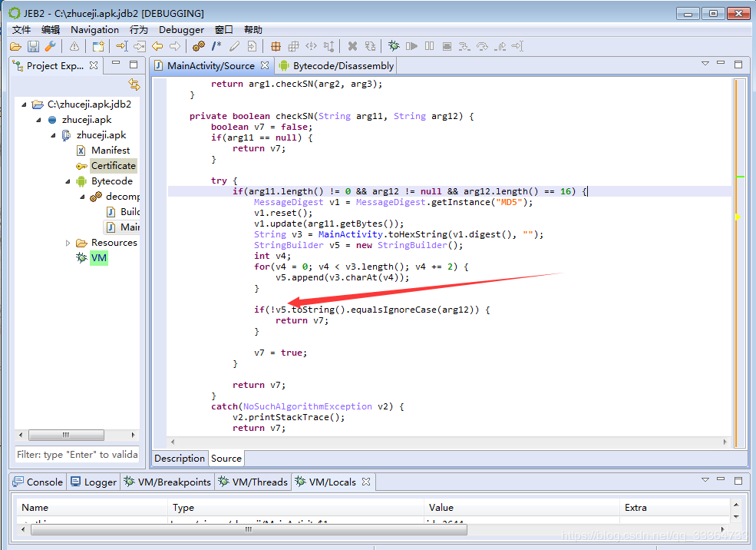Viewport: 756px width, 550px height.
Task: Click the jump-to arrow-into-bracket toolbar icon
Action: (x=121, y=46)
